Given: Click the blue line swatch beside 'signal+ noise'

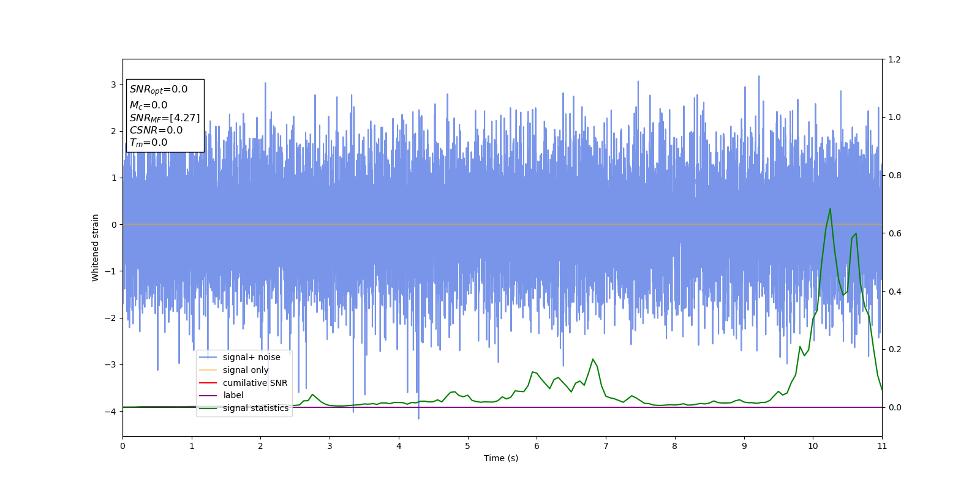Looking at the screenshot, I should (x=208, y=357).
